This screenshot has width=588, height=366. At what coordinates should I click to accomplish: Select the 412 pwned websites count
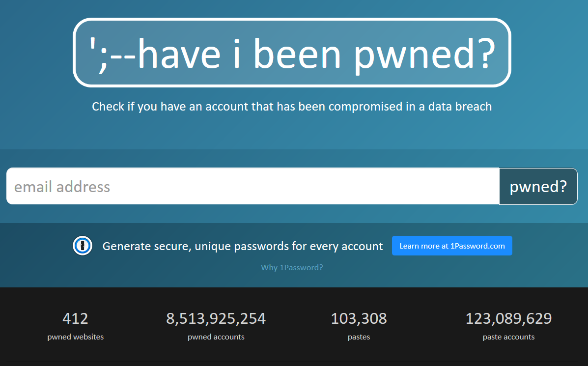click(x=75, y=318)
